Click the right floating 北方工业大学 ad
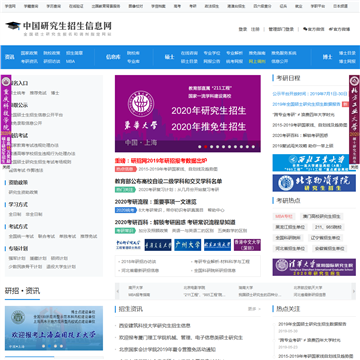360x360 pixels. pyautogui.click(x=354, y=120)
